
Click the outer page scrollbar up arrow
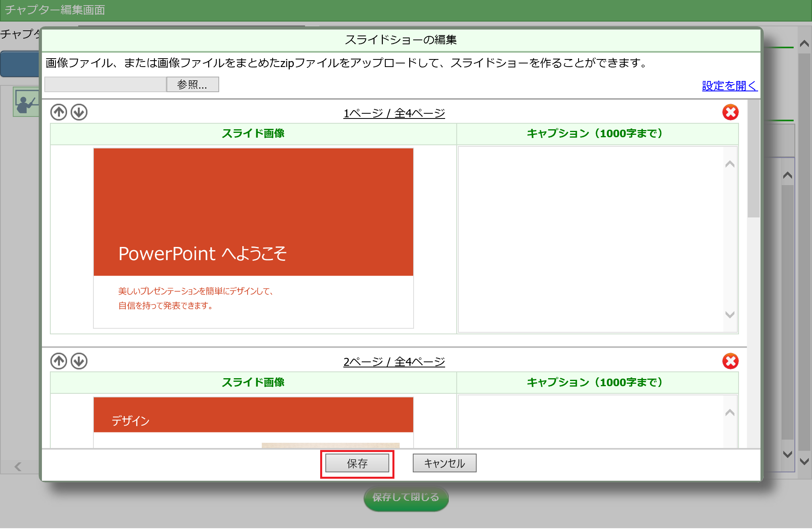(804, 43)
